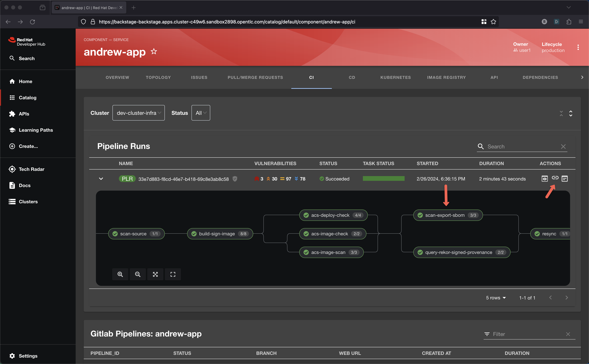Click the signed shield icon beside run name
The height and width of the screenshot is (364, 589).
235,179
